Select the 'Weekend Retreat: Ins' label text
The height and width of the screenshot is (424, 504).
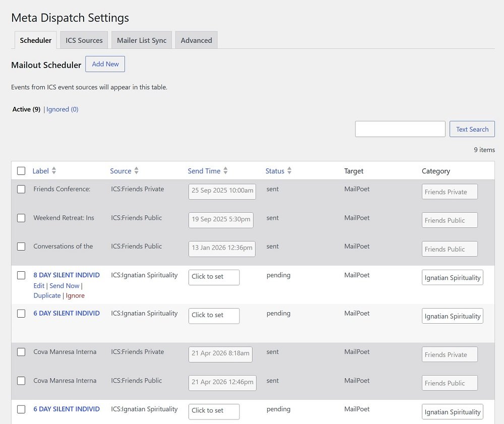coord(64,218)
